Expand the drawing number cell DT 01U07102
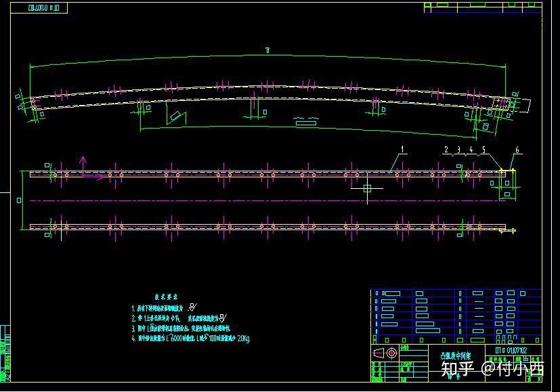560x392 pixels. (x=512, y=349)
